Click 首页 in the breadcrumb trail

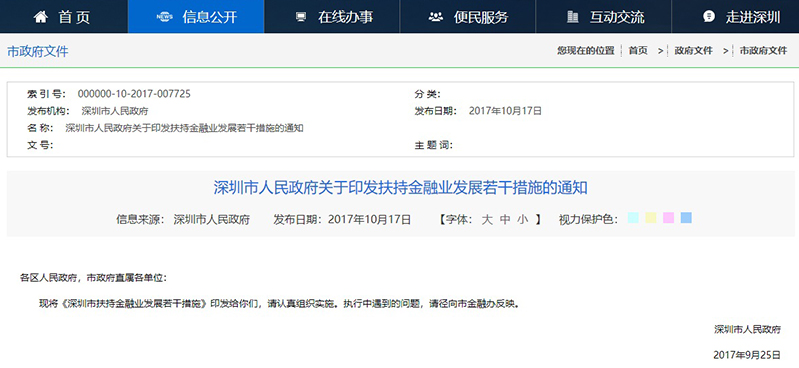(638, 50)
